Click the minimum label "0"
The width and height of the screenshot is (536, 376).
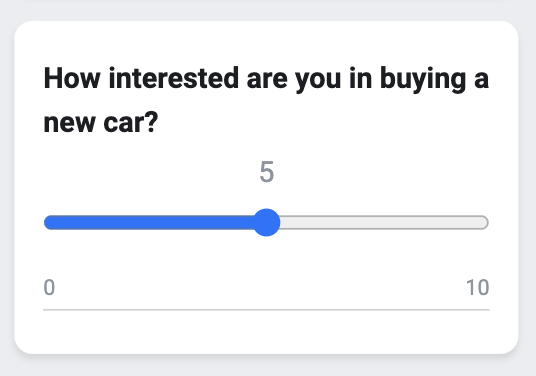[49, 287]
